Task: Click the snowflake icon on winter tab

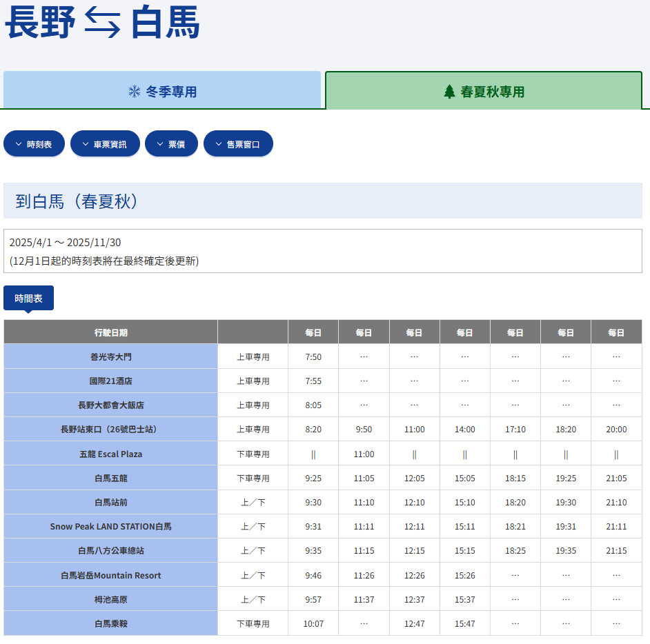Action: [x=134, y=92]
